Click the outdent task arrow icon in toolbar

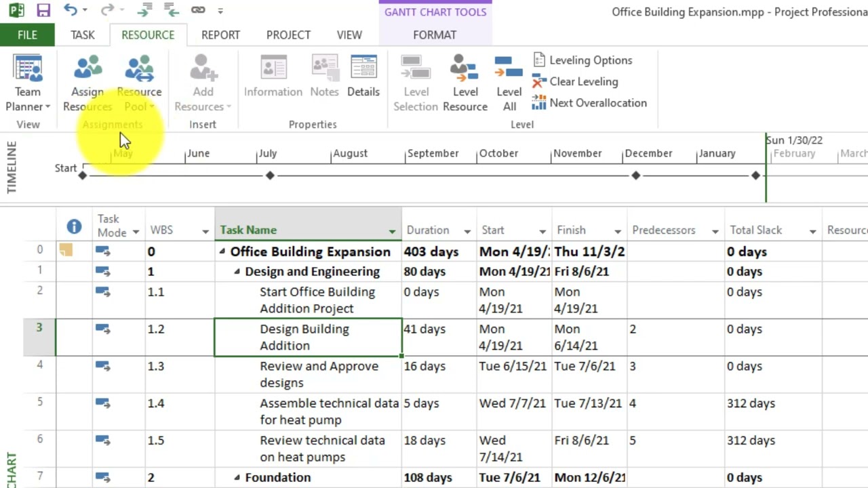tap(172, 10)
